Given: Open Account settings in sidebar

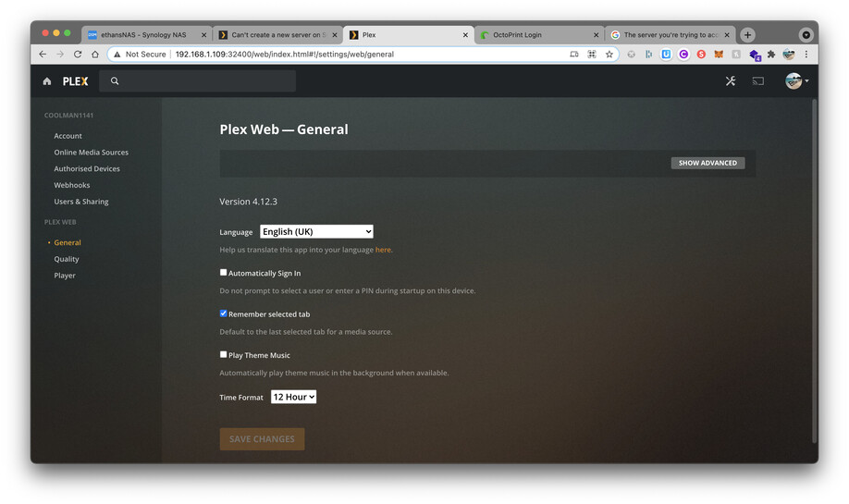Looking at the screenshot, I should (68, 136).
